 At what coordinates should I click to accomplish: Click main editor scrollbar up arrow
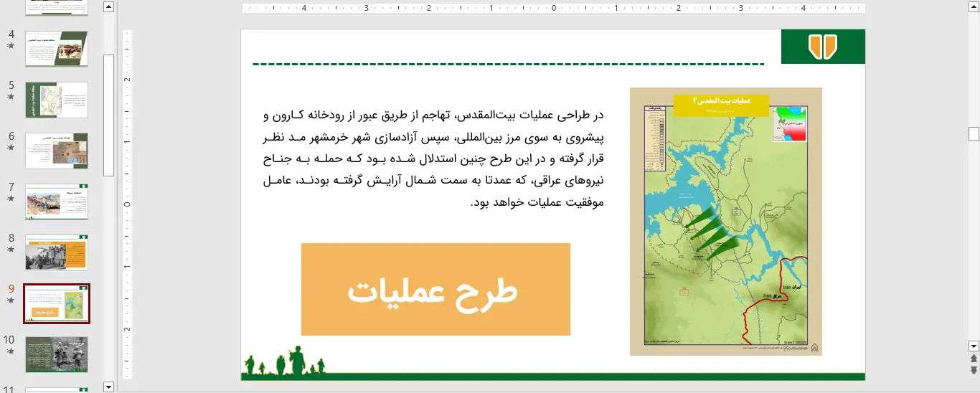tap(974, 6)
